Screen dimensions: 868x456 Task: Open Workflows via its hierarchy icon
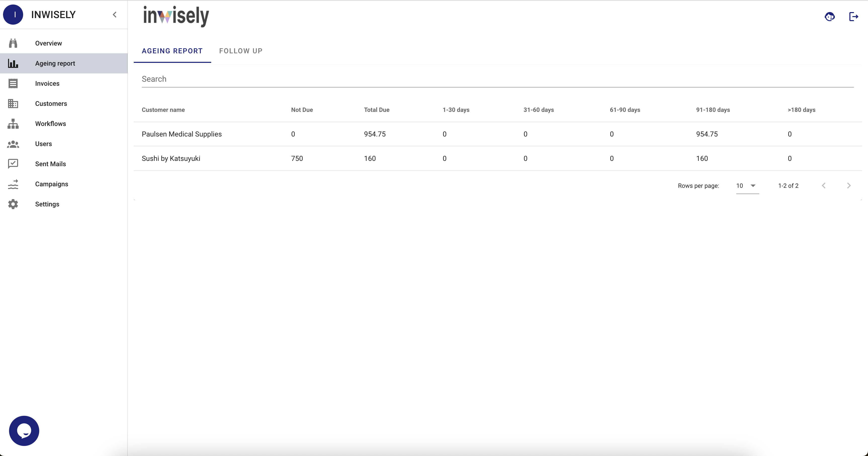(13, 124)
